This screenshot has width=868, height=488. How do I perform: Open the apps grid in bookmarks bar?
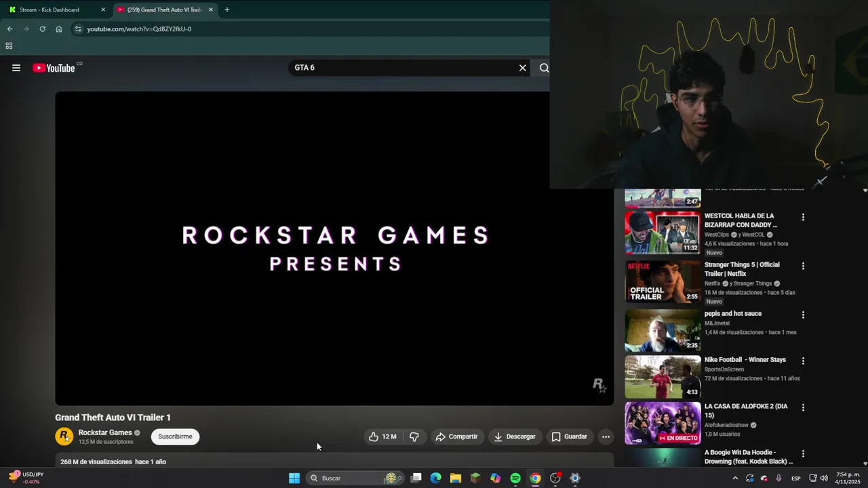[x=9, y=46]
